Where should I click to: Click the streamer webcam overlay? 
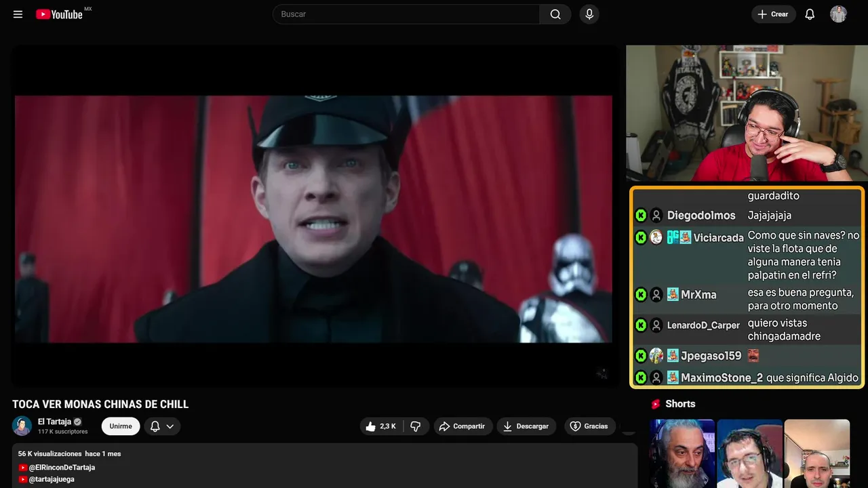click(745, 113)
